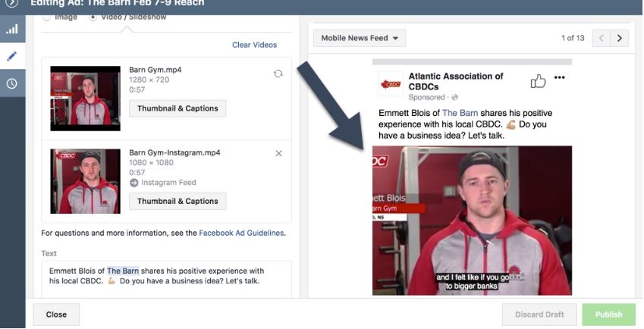Select the pencil edit sidebar icon
644x329 pixels.
12,56
